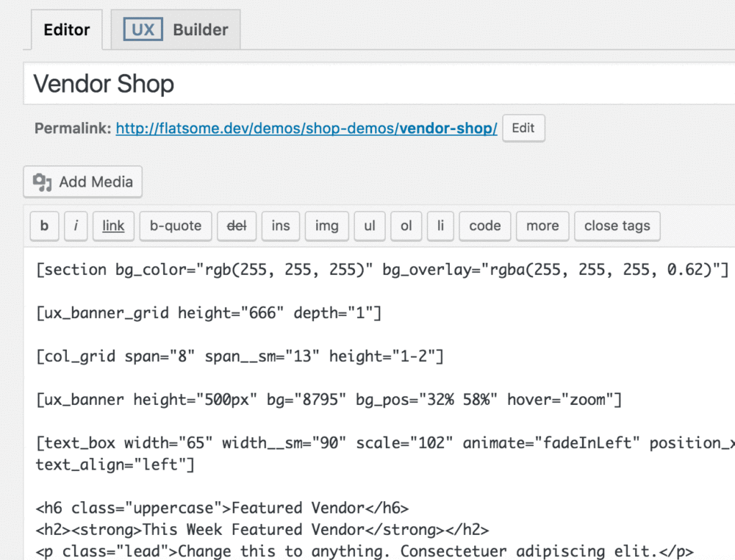The height and width of the screenshot is (560, 735).
Task: Insert blockquote with b-quote button
Action: pyautogui.click(x=176, y=226)
